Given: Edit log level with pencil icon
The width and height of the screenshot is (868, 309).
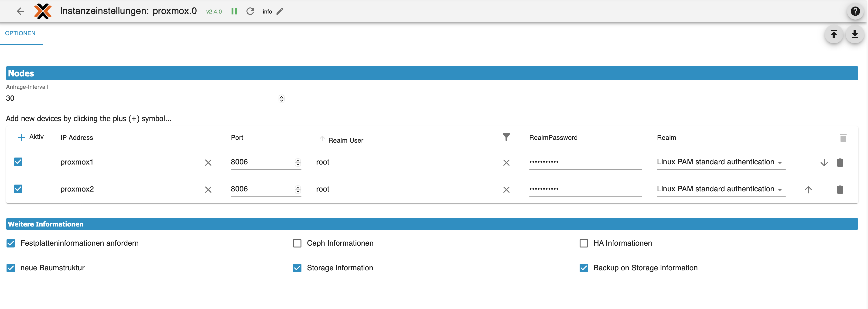Looking at the screenshot, I should (280, 11).
